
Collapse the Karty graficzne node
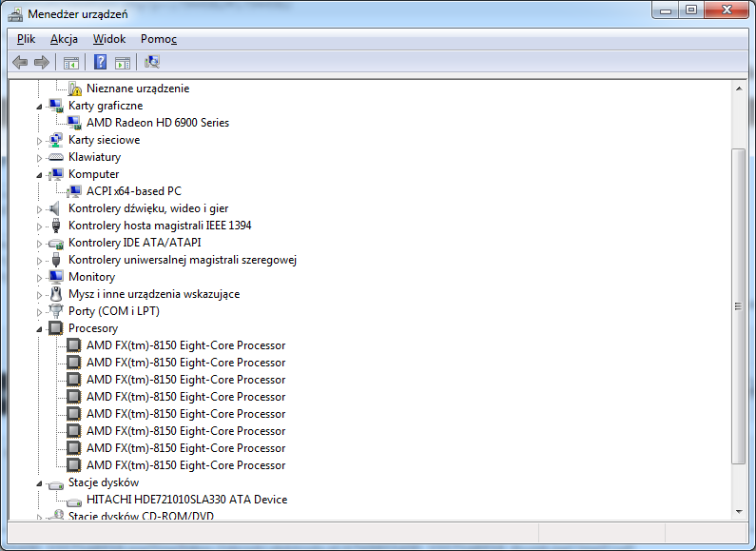tap(40, 107)
